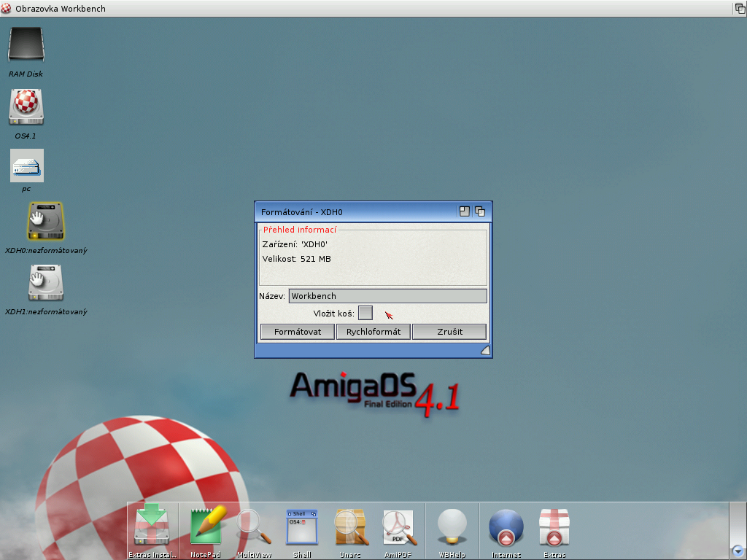Viewport: 747px width, 560px height.
Task: Select the unformatted XDH1 drive icon
Action: pyautogui.click(x=45, y=282)
